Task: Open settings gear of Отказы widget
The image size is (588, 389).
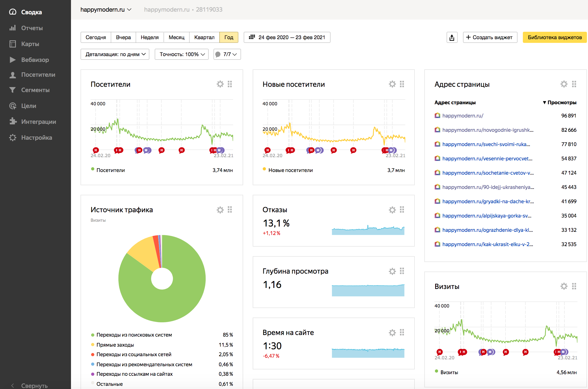Action: [392, 210]
